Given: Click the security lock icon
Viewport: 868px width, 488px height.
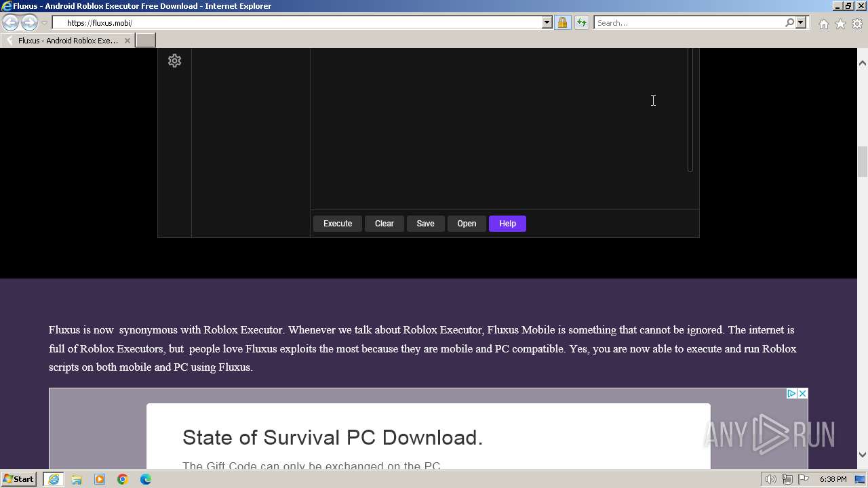Looking at the screenshot, I should (x=562, y=22).
